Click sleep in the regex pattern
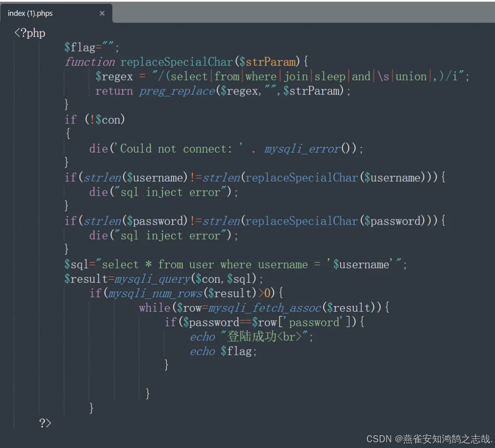 (x=330, y=76)
